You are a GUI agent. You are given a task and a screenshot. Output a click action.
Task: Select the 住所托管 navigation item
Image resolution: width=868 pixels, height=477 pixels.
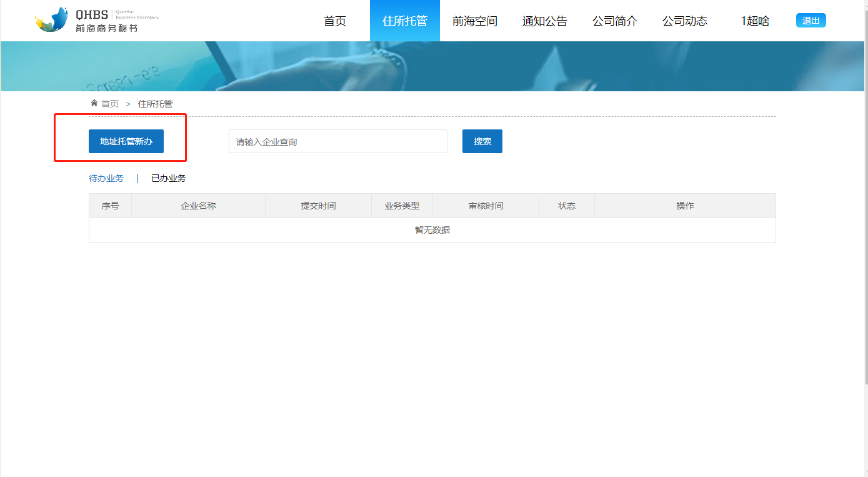pyautogui.click(x=404, y=21)
